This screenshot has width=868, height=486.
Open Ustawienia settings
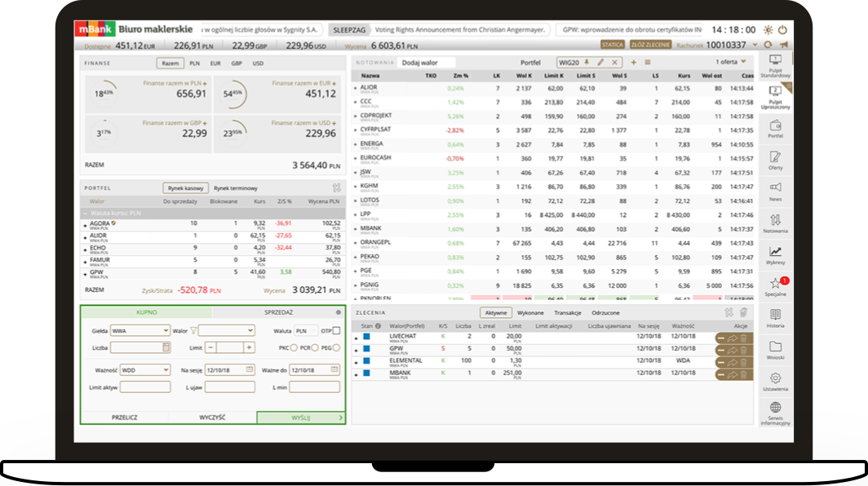[775, 382]
